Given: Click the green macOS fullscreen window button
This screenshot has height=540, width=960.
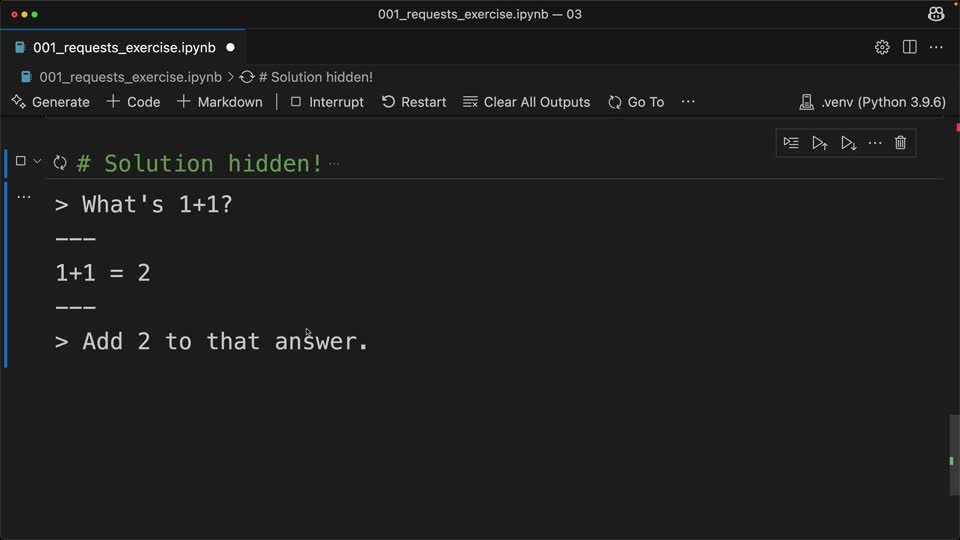Looking at the screenshot, I should pos(34,14).
